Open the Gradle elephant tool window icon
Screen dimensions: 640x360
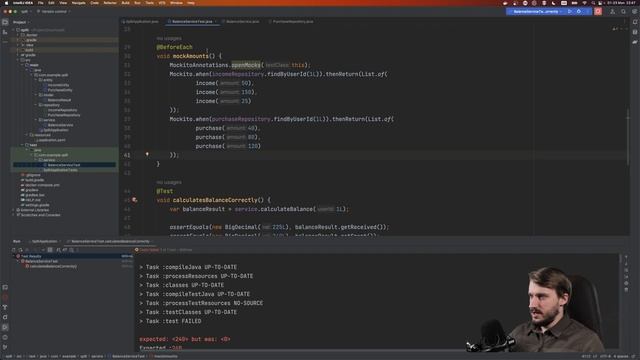click(x=635, y=42)
